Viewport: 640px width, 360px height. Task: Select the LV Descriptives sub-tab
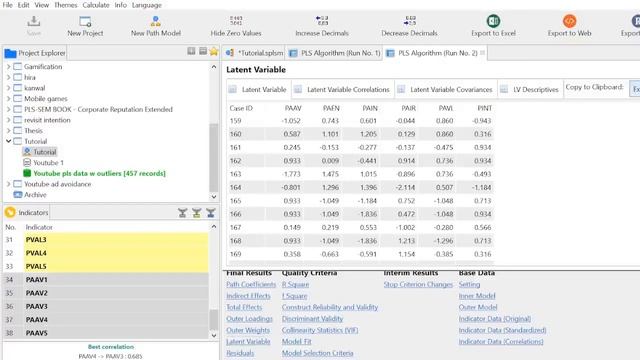click(x=530, y=89)
